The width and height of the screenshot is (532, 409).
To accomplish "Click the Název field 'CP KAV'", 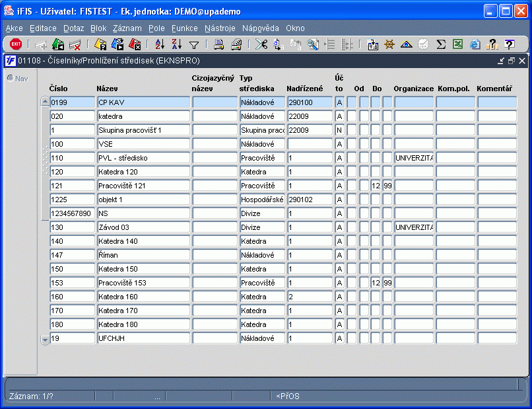I will click(143, 102).
